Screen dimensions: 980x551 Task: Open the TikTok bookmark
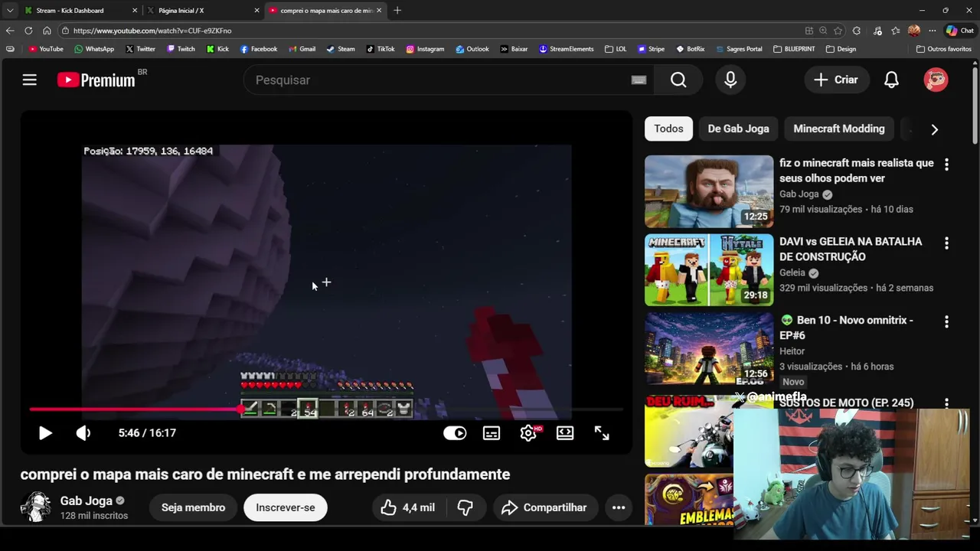(x=381, y=49)
